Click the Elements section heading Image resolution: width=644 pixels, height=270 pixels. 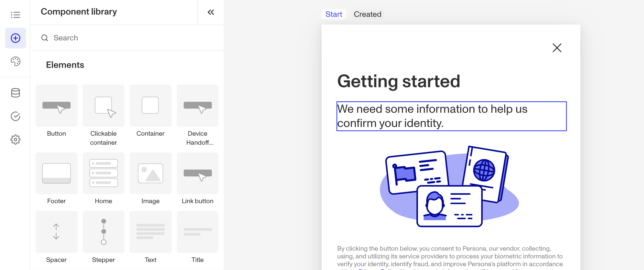click(65, 65)
